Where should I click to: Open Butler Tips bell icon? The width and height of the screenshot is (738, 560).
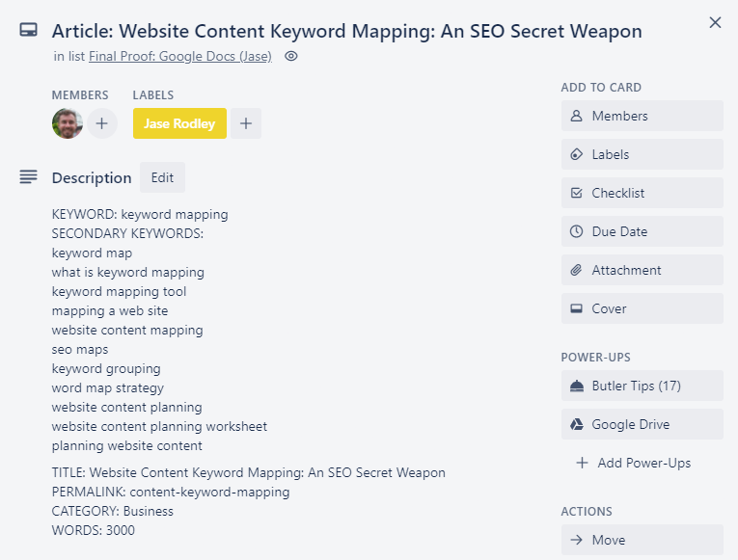tap(576, 387)
